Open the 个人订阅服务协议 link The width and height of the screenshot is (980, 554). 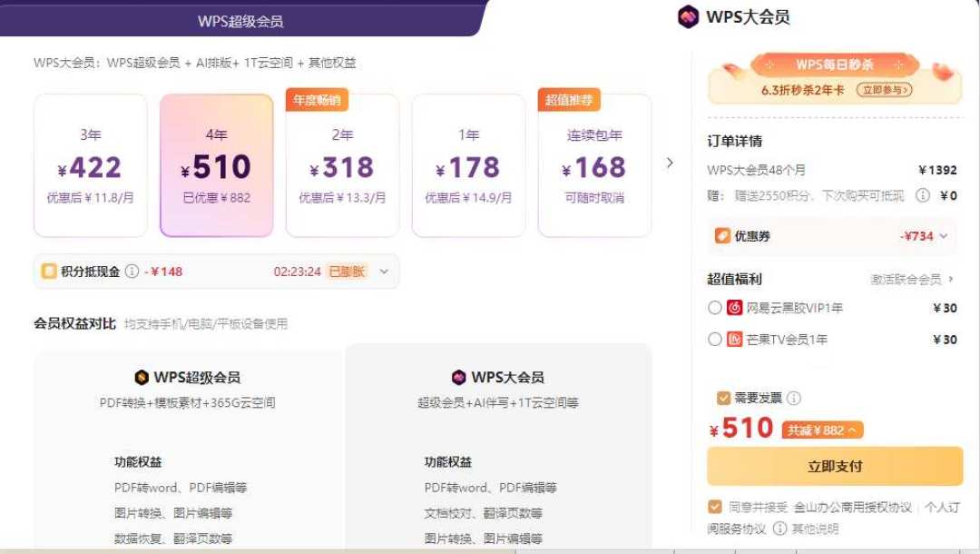943,507
